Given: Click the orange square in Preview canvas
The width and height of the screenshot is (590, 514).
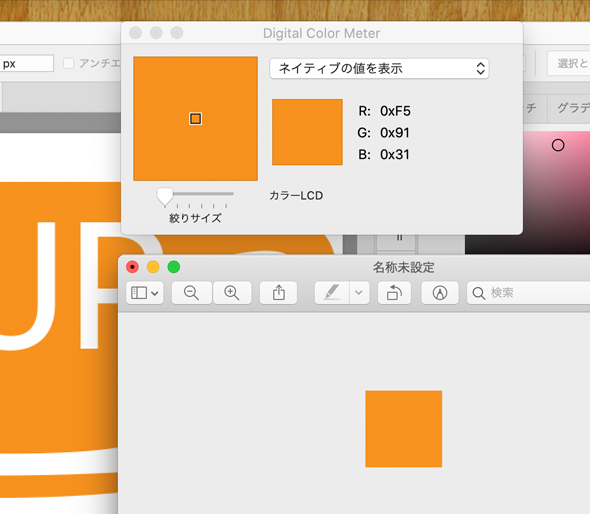Looking at the screenshot, I should tap(404, 429).
